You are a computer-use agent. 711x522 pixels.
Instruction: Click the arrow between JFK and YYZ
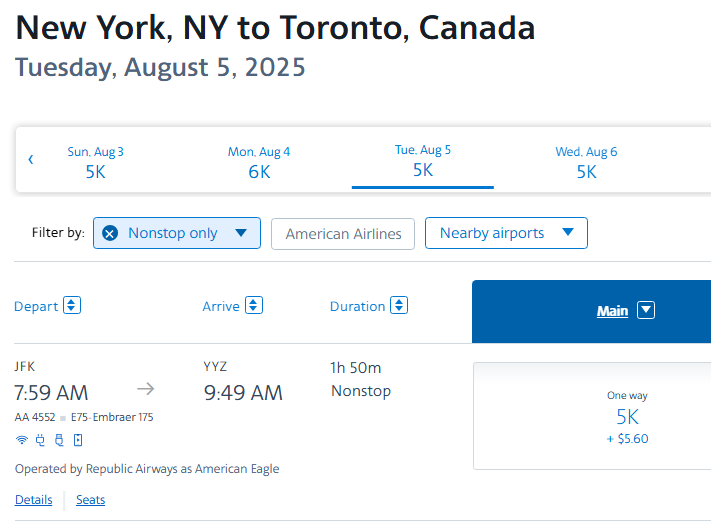[146, 389]
